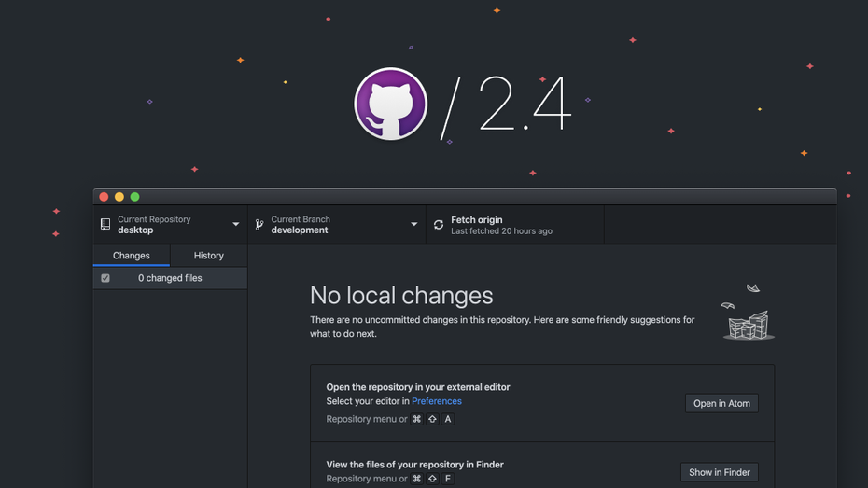The height and width of the screenshot is (488, 868).
Task: Click Fetch origin to fetch updates
Action: (515, 225)
